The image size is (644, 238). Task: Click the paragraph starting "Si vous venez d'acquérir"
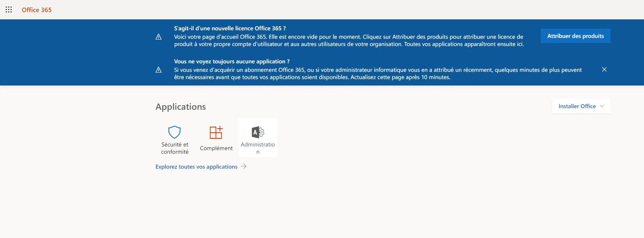tap(378, 73)
